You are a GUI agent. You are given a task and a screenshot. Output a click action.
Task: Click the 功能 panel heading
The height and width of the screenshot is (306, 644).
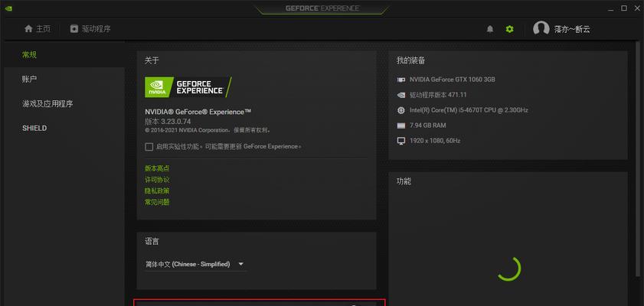coord(404,181)
